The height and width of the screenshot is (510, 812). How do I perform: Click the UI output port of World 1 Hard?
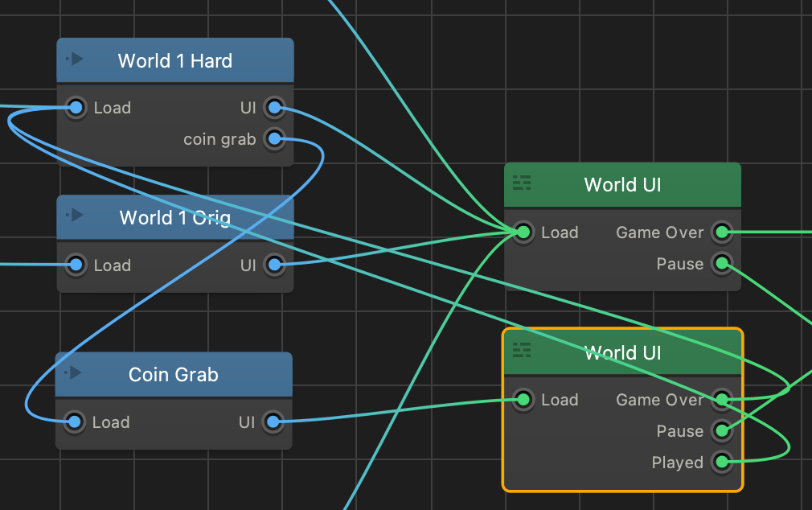coord(274,108)
